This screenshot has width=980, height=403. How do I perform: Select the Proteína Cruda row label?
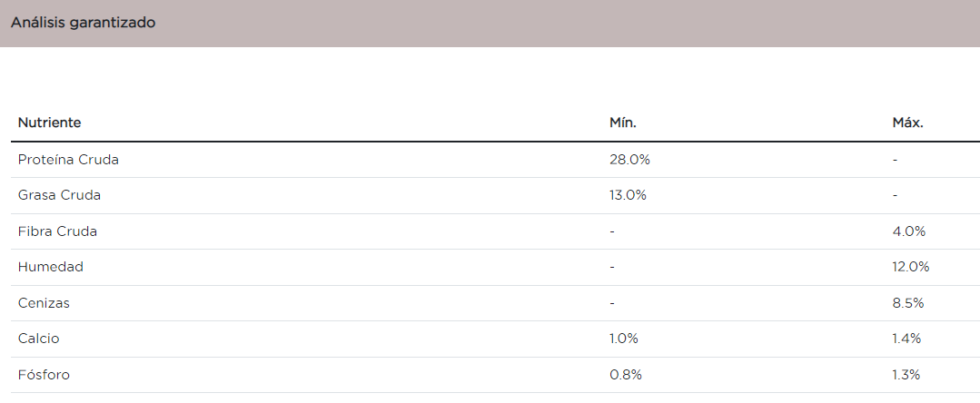click(68, 160)
